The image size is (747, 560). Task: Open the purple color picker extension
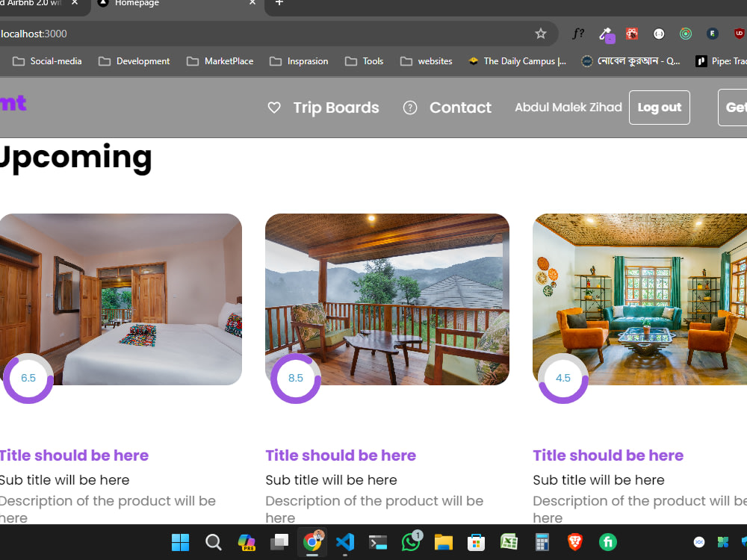coord(605,34)
